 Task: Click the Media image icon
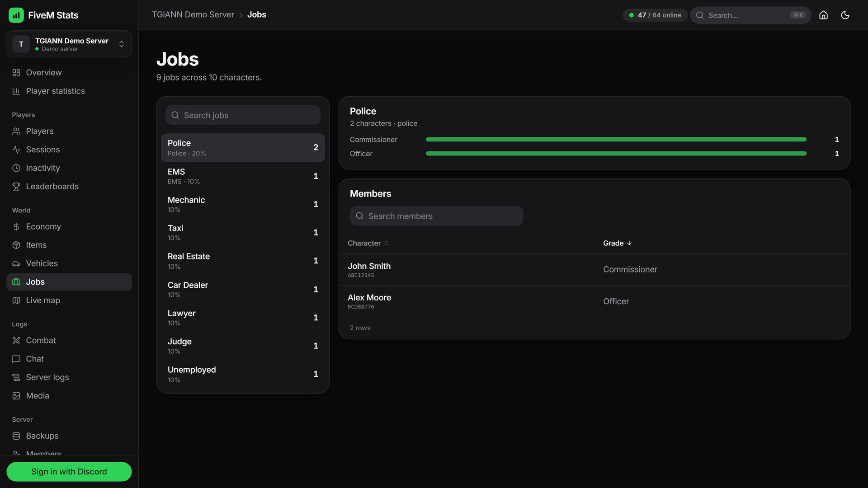(x=16, y=396)
